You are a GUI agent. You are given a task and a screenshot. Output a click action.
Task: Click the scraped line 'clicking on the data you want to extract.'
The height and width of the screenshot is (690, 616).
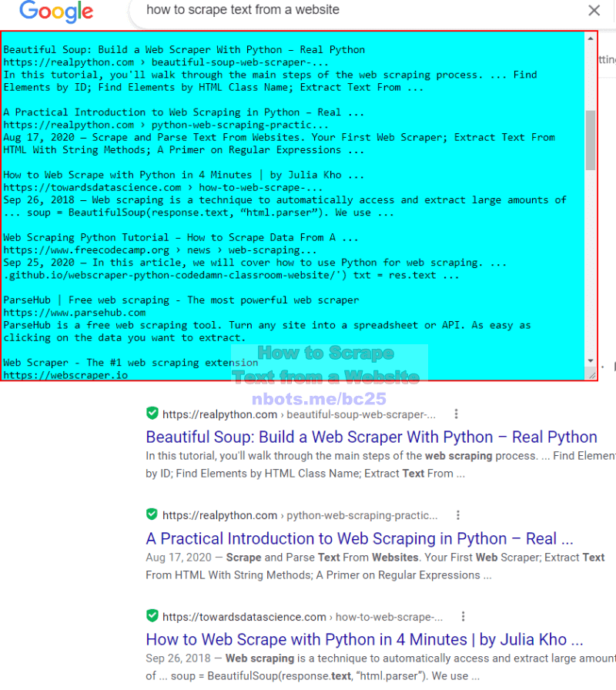click(x=124, y=338)
